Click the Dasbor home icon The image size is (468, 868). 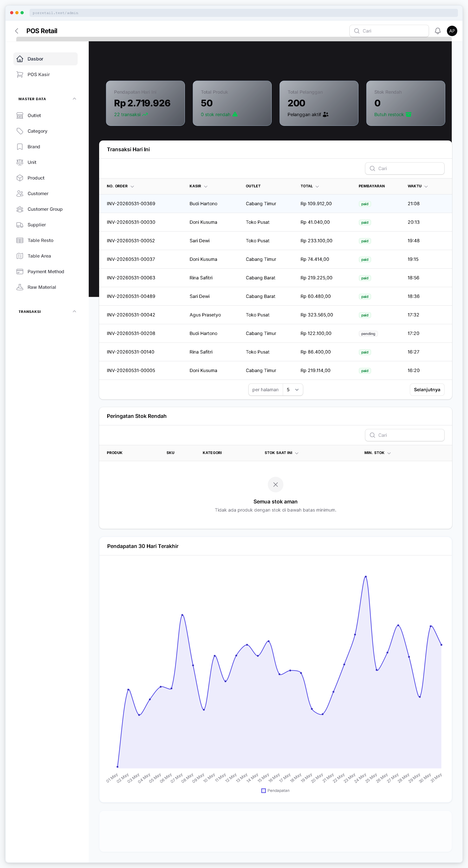(20, 59)
